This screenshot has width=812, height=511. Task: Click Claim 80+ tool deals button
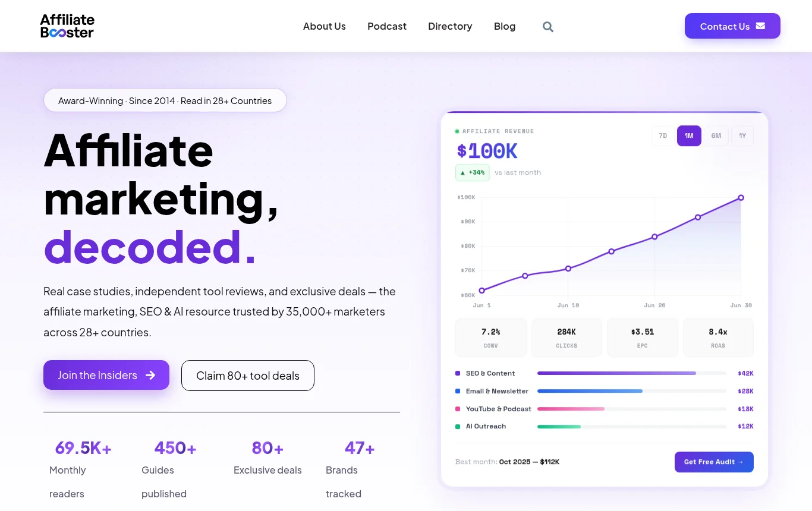pyautogui.click(x=248, y=376)
